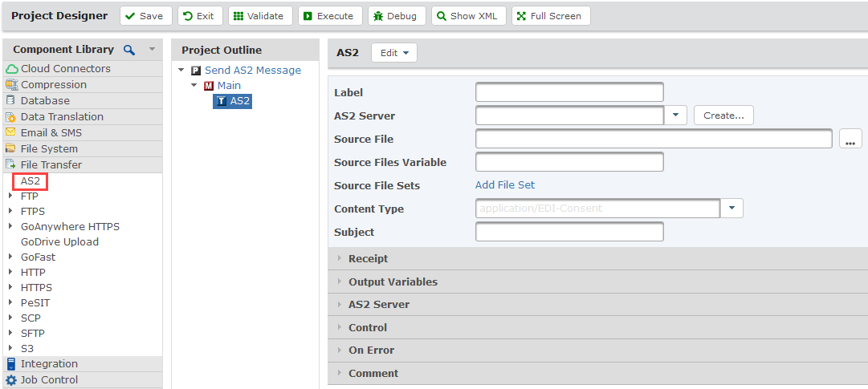Switch to Full Screen mode
This screenshot has height=389, width=868.
(551, 16)
